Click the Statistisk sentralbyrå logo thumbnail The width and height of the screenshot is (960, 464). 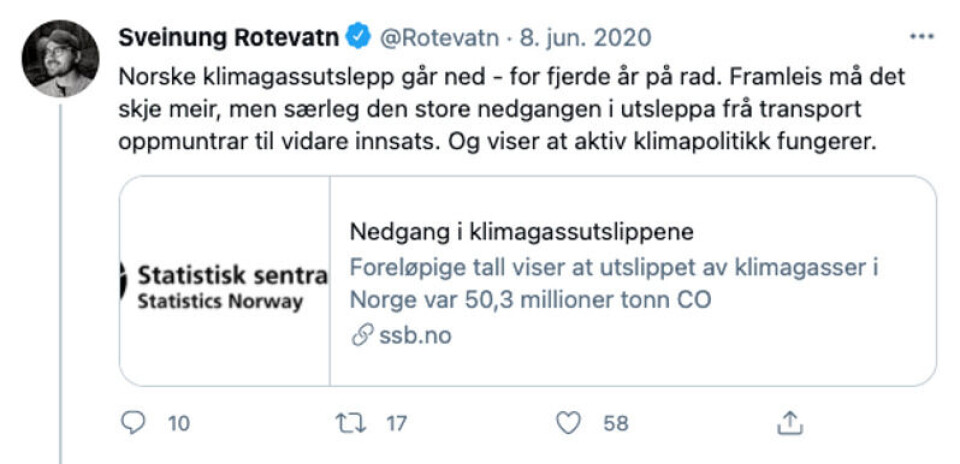click(225, 281)
